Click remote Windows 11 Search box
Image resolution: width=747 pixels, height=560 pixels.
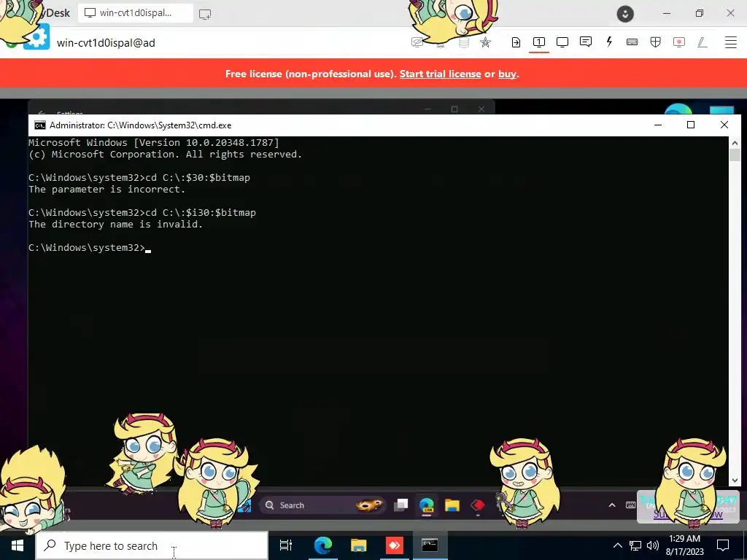322,505
